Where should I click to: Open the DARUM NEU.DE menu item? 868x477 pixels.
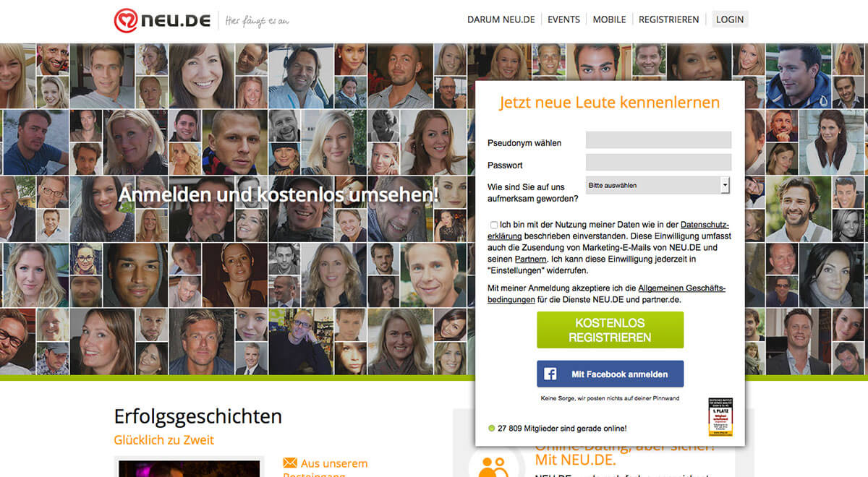point(501,20)
